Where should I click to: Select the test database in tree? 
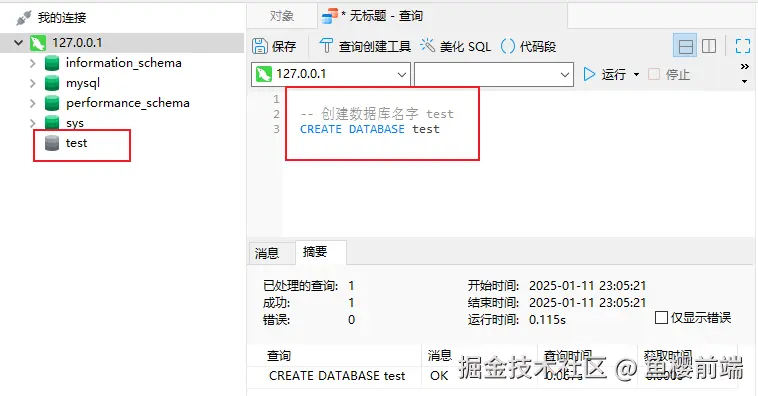pyautogui.click(x=76, y=143)
